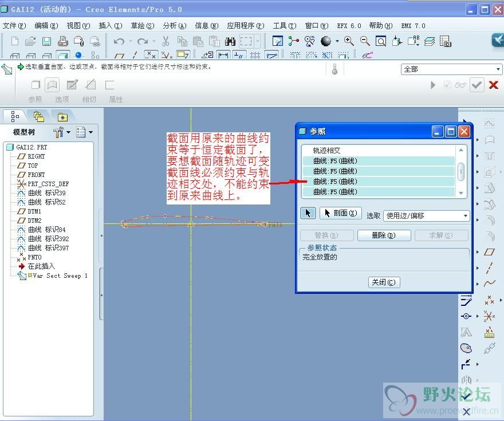Toggle the remove material button in the dashboard
504x421 pixels.
[90, 85]
